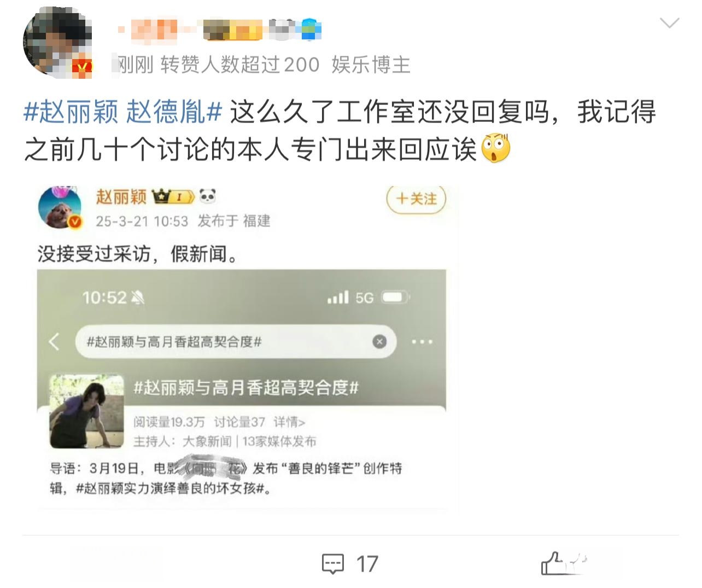The image size is (702, 588).
Task: Go back using the left arrow
Action: pyautogui.click(x=54, y=342)
